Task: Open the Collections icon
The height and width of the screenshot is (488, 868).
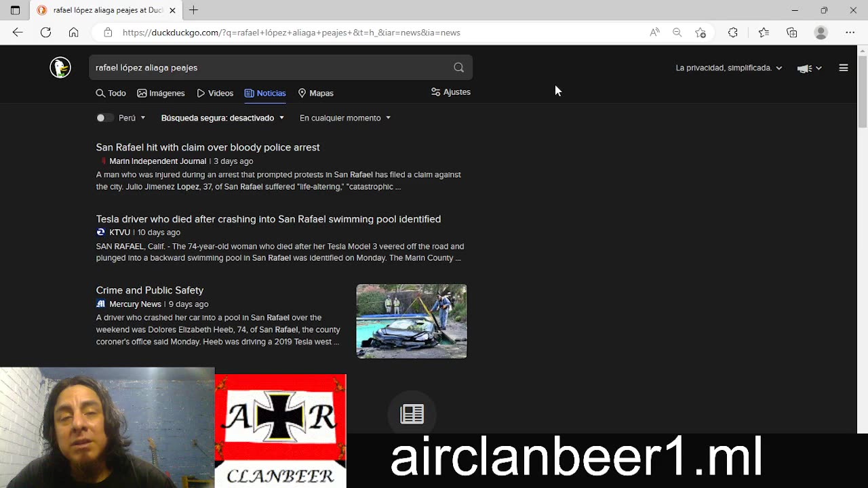Action: (x=792, y=33)
